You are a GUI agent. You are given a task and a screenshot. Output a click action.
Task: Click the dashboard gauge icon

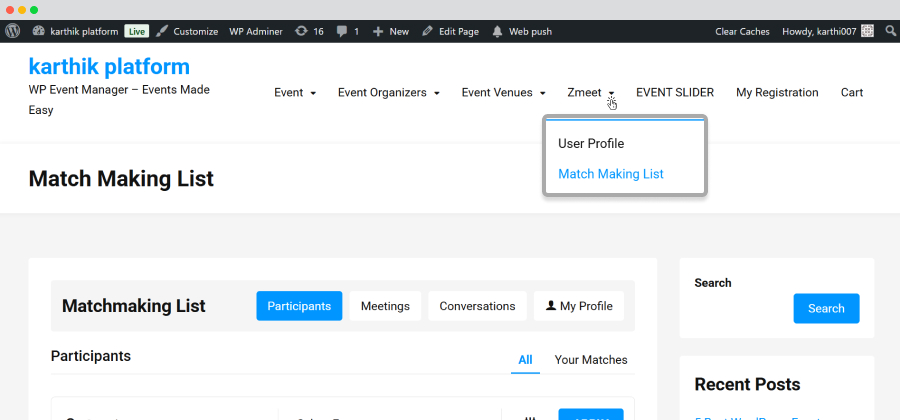click(38, 32)
